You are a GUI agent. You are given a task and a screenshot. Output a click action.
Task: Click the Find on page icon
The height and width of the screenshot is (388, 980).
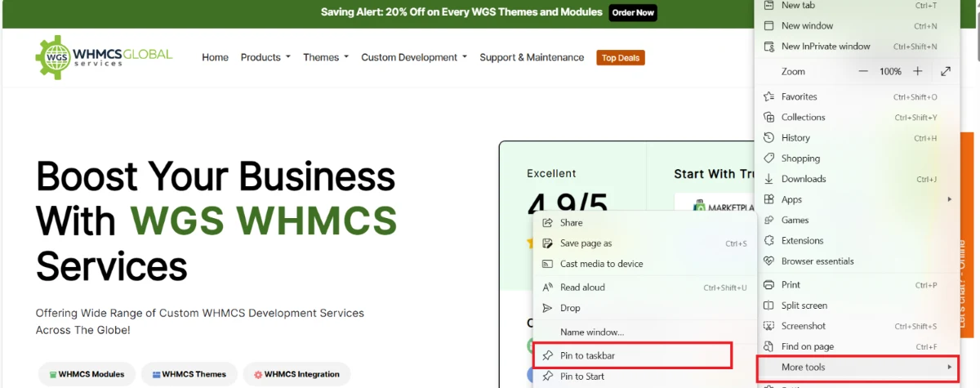tap(768, 346)
